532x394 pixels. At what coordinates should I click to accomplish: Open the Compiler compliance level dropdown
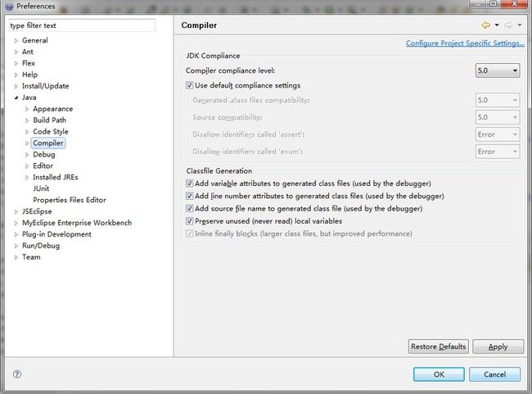pyautogui.click(x=498, y=70)
